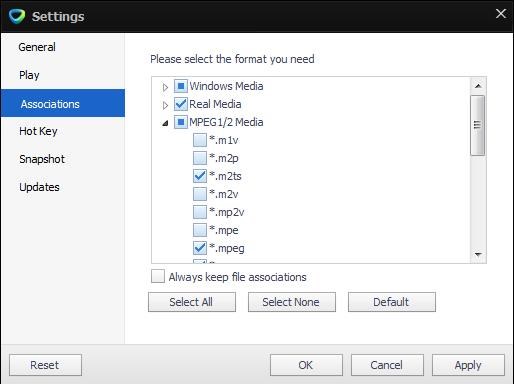The image size is (514, 384).
Task: Toggle the MPEG1/2 Media group checkbox
Action: coord(181,122)
